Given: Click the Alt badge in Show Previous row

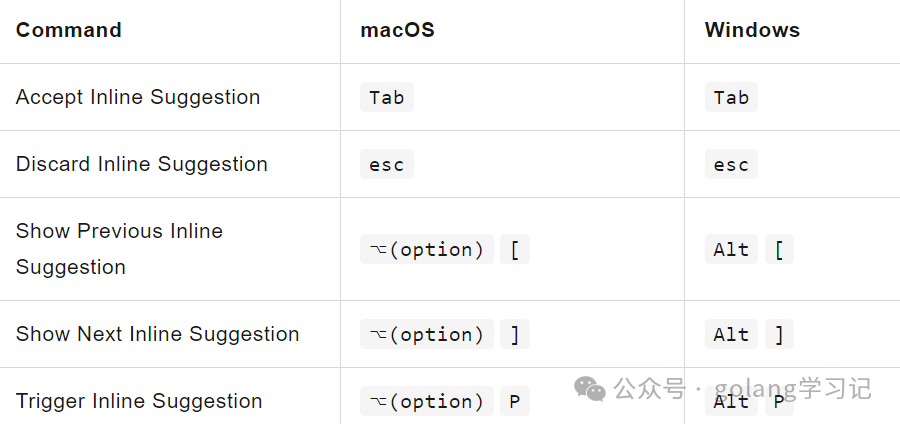Looking at the screenshot, I should pyautogui.click(x=731, y=249).
